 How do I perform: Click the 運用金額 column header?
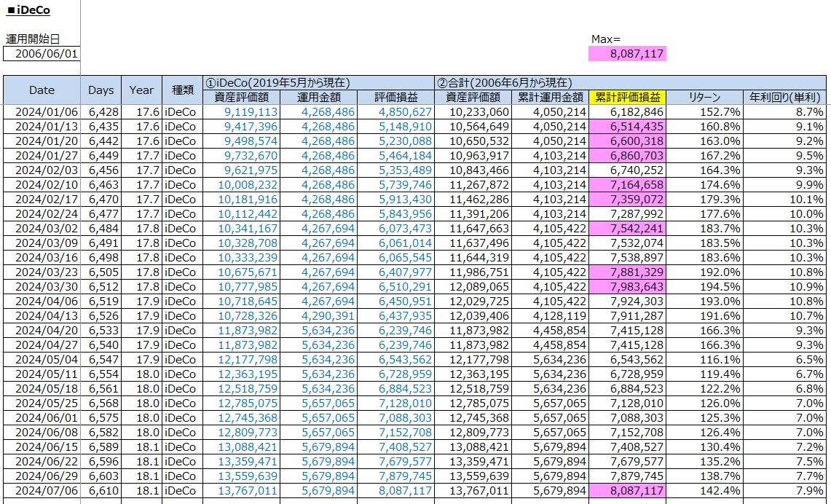tap(318, 98)
